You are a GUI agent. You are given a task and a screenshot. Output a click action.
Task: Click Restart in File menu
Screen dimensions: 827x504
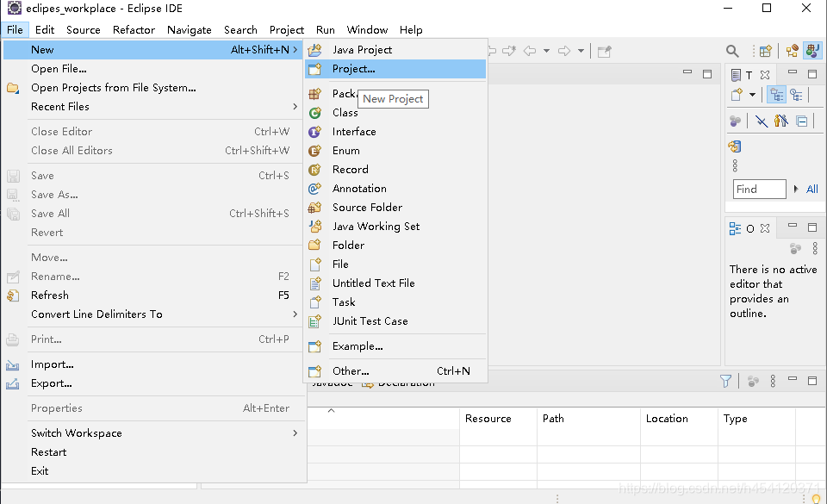click(x=153, y=452)
